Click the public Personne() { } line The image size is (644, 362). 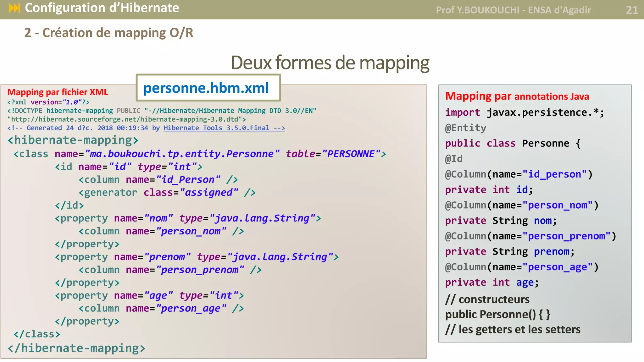tap(498, 315)
